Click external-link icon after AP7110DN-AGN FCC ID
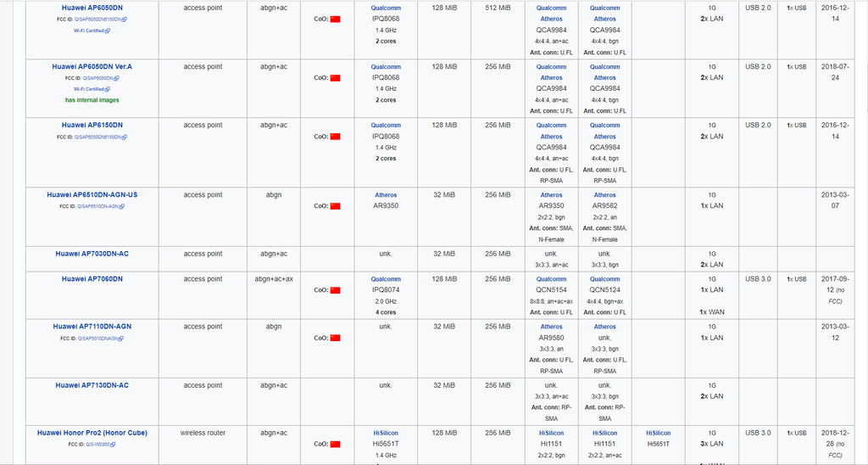This screenshot has width=868, height=465. (x=122, y=338)
